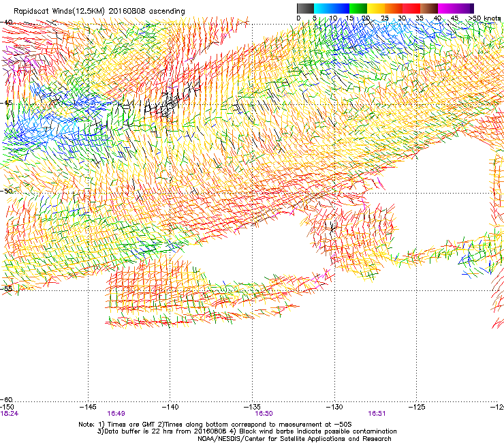Click the Rapidscat Winds chart title
The height and width of the screenshot is (443, 504).
(99, 11)
